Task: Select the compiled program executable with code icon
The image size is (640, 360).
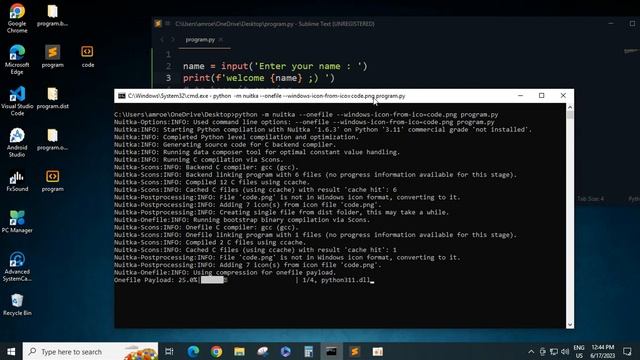Action: 52,181
